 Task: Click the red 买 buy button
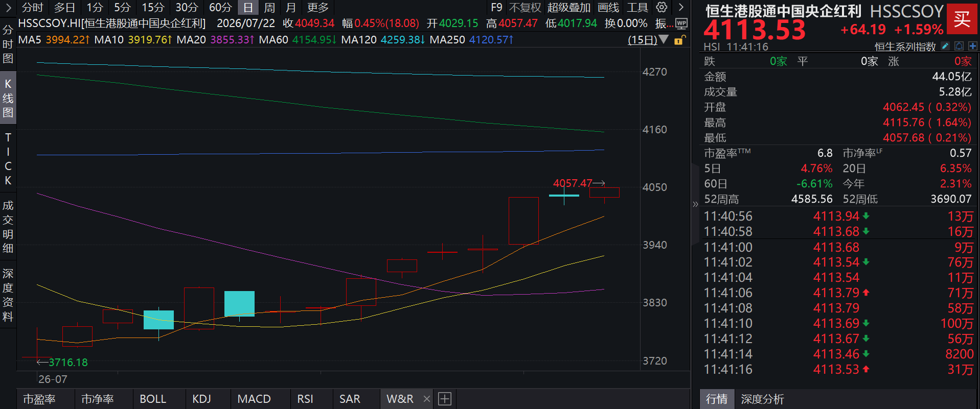pyautogui.click(x=962, y=19)
